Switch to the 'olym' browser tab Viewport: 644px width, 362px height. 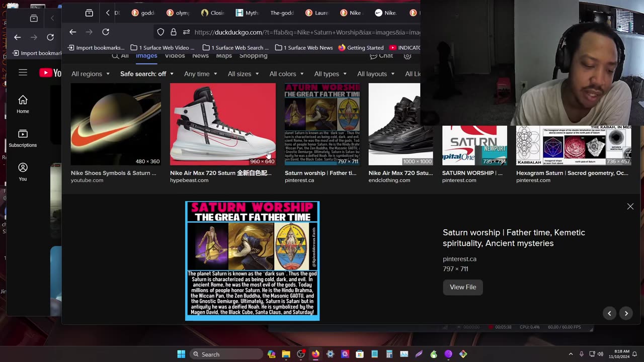pyautogui.click(x=178, y=13)
